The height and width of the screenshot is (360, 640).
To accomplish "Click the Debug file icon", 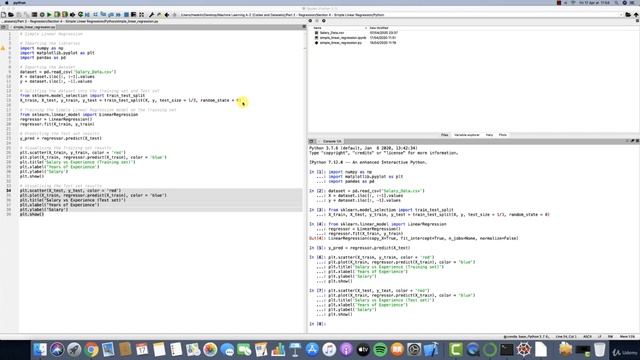I will click(87, 15).
